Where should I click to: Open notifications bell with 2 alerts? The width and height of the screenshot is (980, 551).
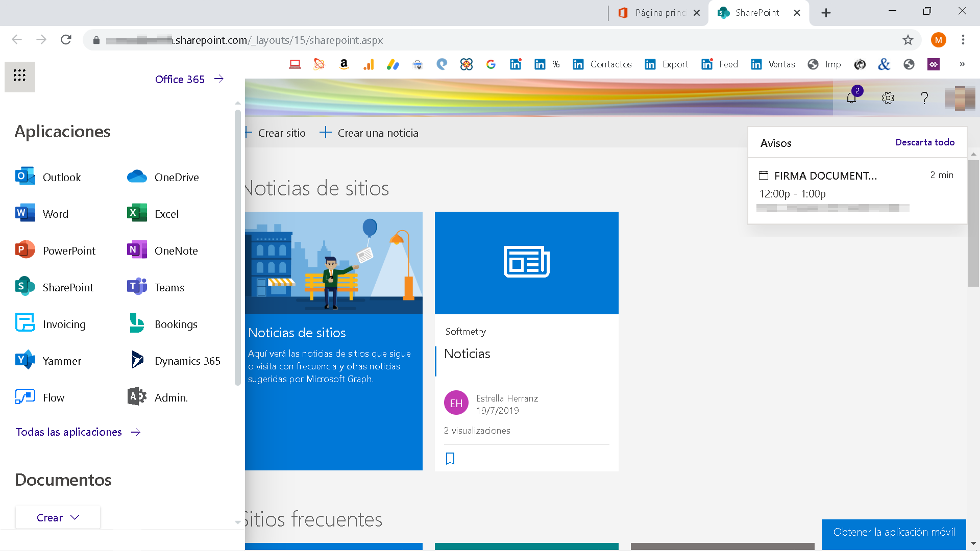click(x=851, y=97)
